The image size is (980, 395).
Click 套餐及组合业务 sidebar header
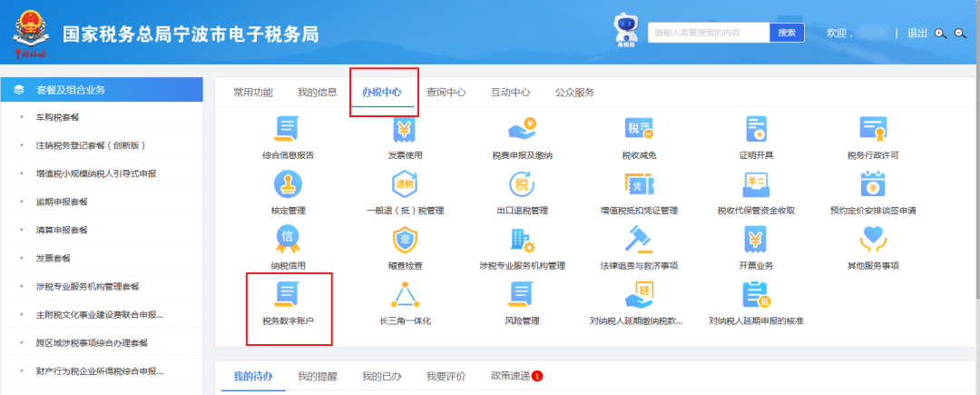[102, 89]
